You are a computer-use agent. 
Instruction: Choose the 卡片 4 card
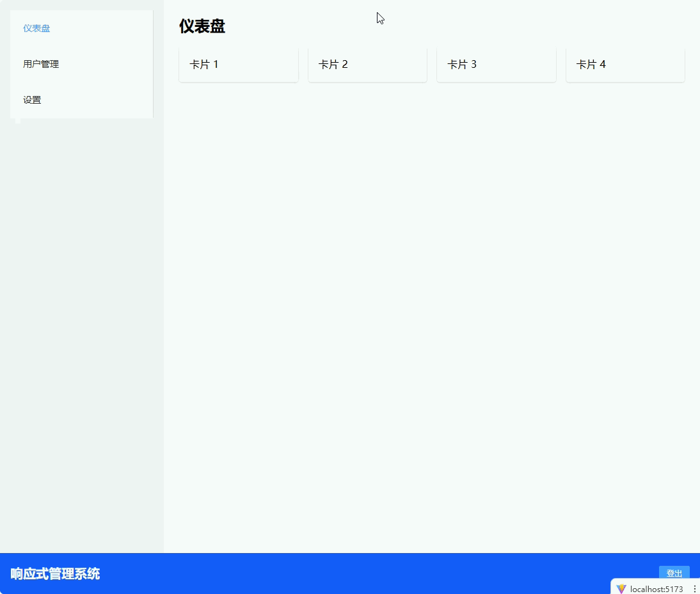625,65
